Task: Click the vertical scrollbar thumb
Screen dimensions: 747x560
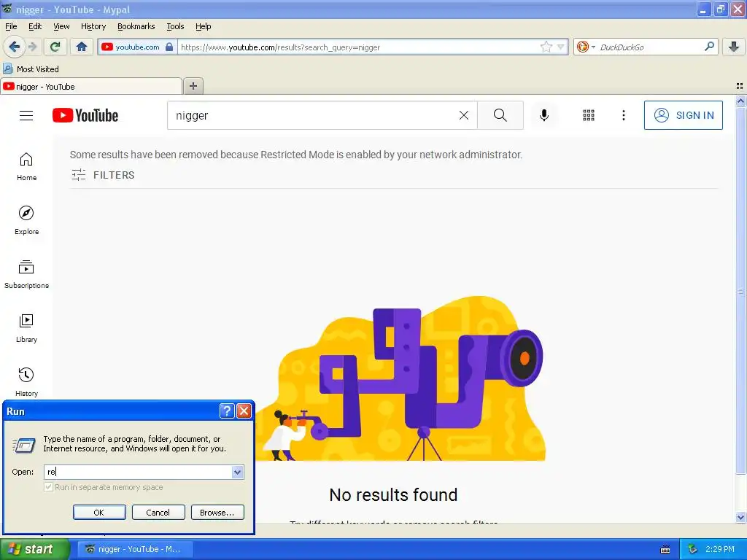Action: [x=740, y=290]
